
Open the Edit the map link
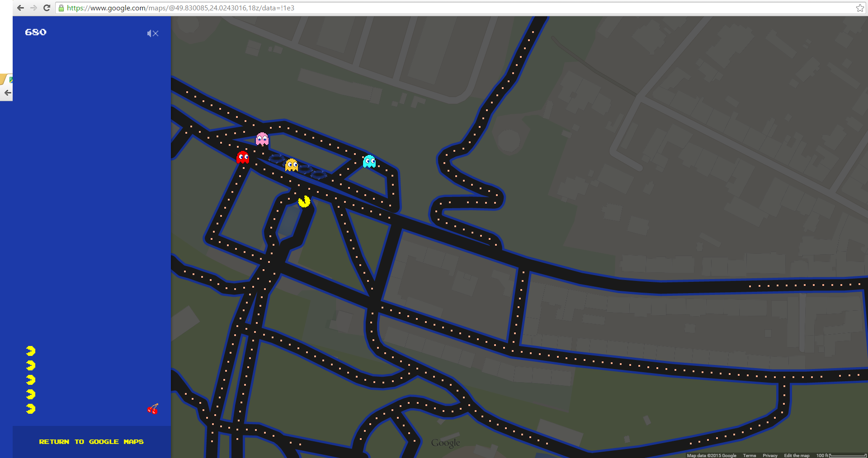(797, 455)
